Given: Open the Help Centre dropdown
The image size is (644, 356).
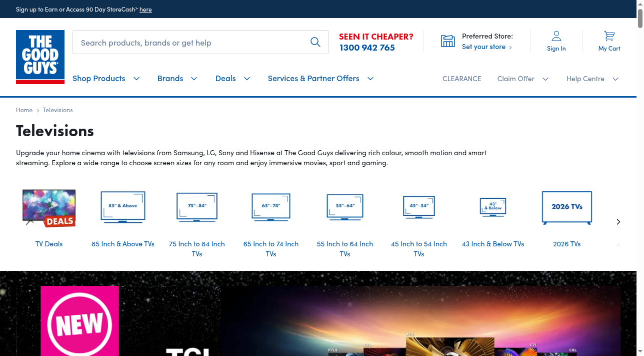Looking at the screenshot, I should (592, 79).
